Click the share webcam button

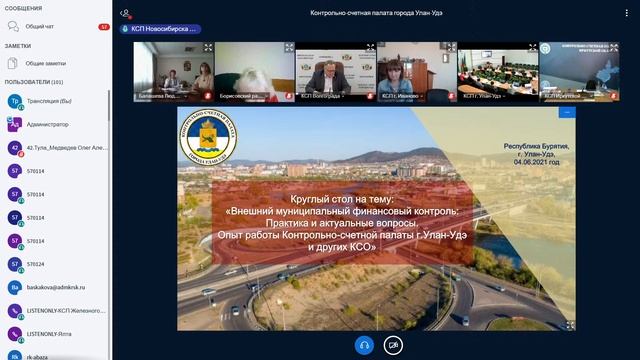tap(393, 345)
